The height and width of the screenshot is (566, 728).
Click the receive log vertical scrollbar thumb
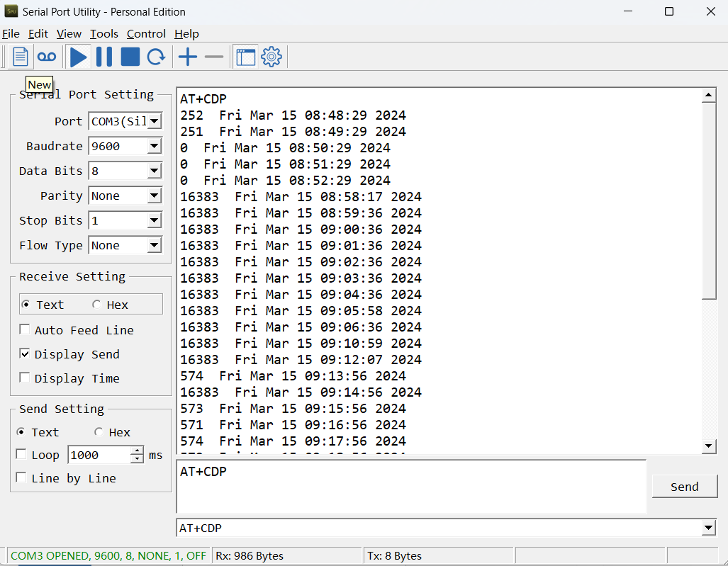[709, 201]
